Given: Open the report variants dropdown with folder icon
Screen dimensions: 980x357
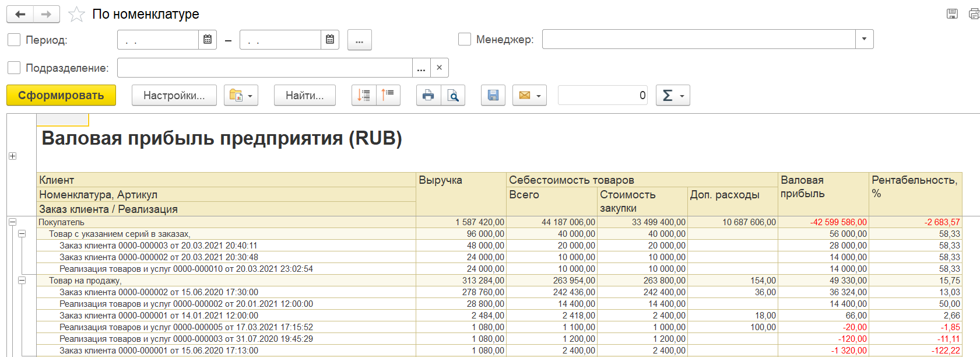Looking at the screenshot, I should click(241, 95).
